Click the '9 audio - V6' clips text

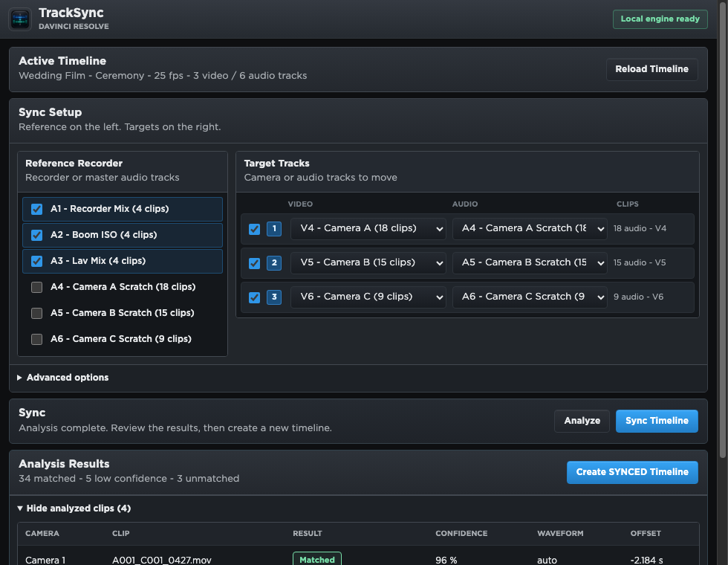point(638,297)
